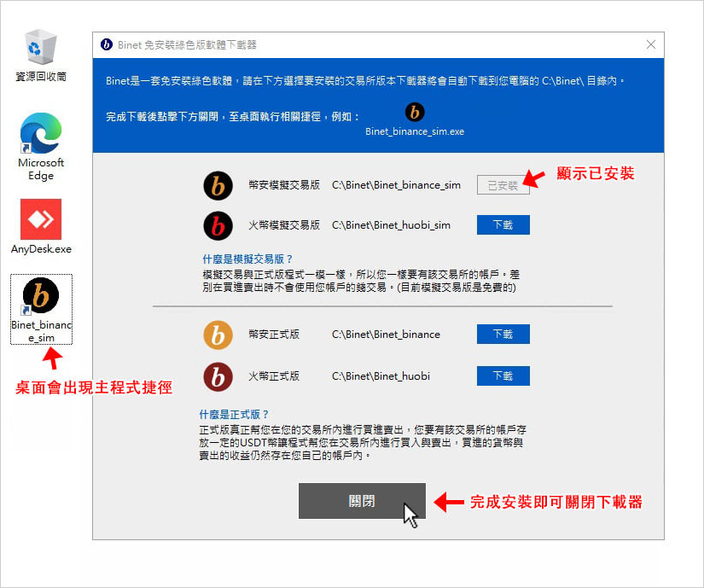The image size is (704, 588).
Task: Click the Binet_binance_sim.exe caption in banner
Action: [415, 131]
